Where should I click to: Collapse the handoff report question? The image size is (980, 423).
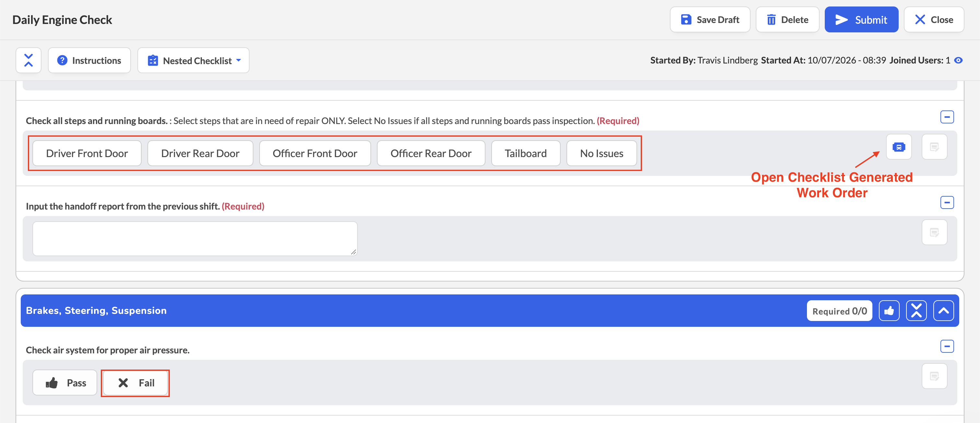click(x=947, y=202)
